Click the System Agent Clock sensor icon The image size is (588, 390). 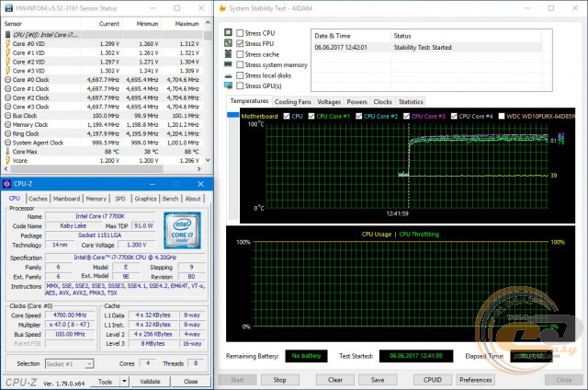pyautogui.click(x=7, y=143)
